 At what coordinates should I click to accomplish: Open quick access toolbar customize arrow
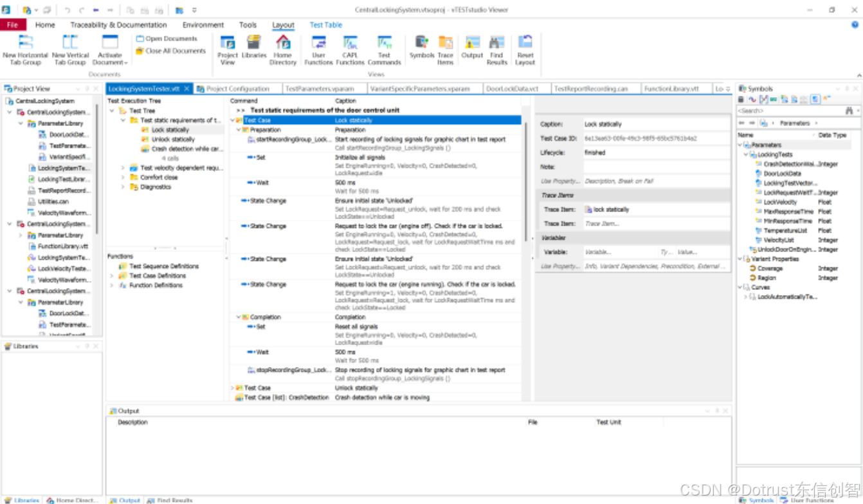coord(194,10)
